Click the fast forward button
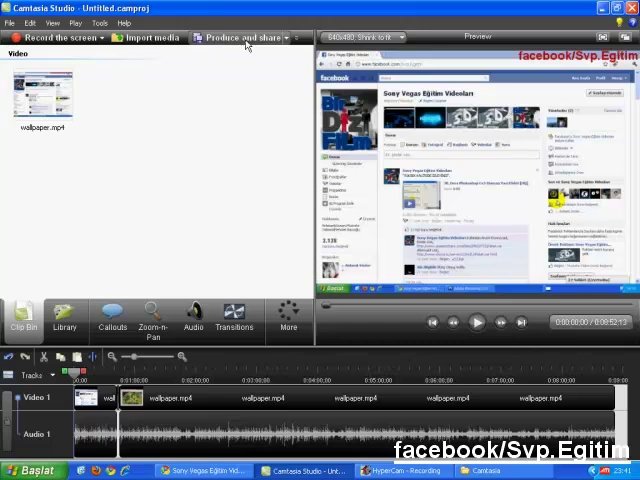 501,322
